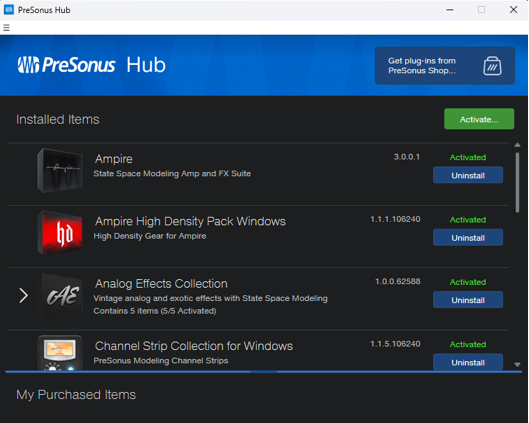The width and height of the screenshot is (529, 423).
Task: Click the installed items scrollbar thumb
Action: point(517,182)
